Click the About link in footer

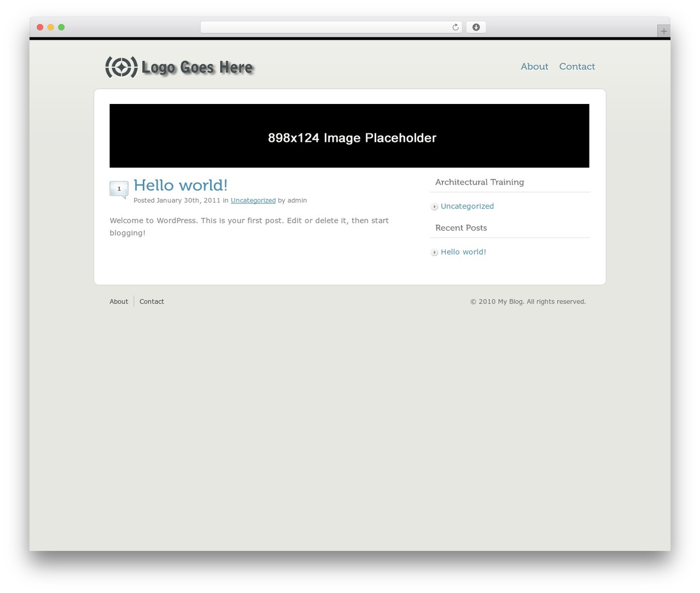coord(119,301)
